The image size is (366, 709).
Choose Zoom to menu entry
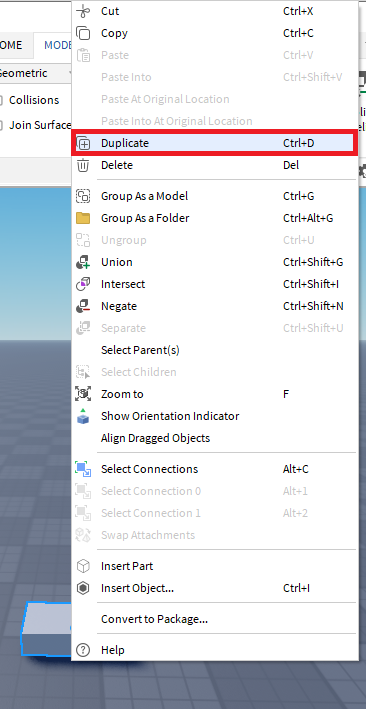pos(215,394)
